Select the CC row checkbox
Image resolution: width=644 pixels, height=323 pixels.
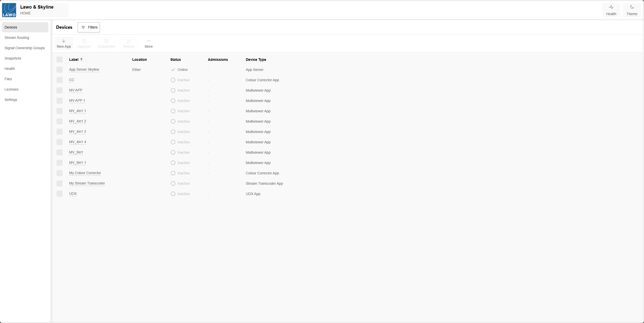(x=60, y=80)
